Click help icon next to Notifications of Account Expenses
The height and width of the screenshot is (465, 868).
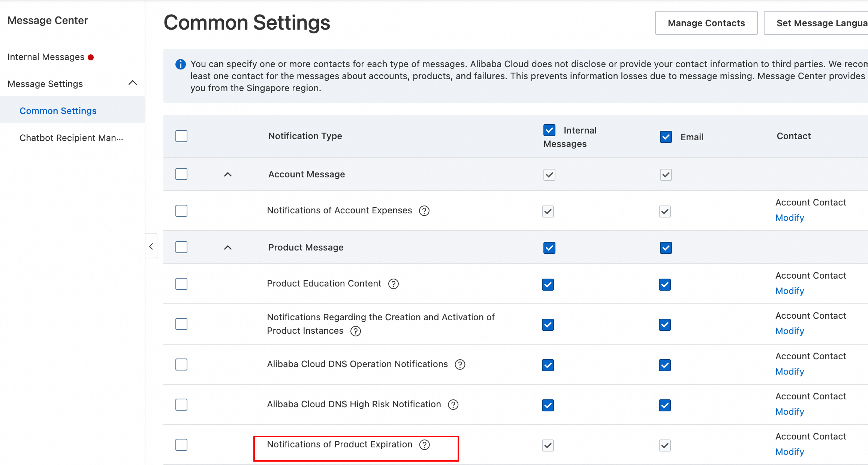424,211
